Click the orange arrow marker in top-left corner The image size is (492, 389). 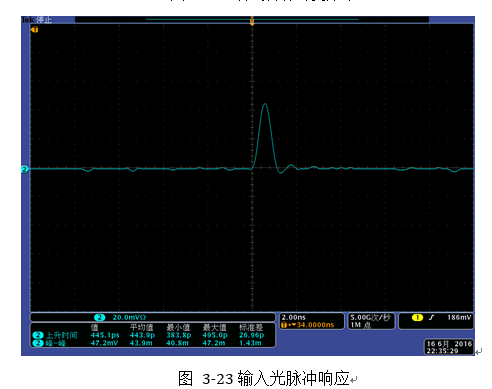(34, 30)
